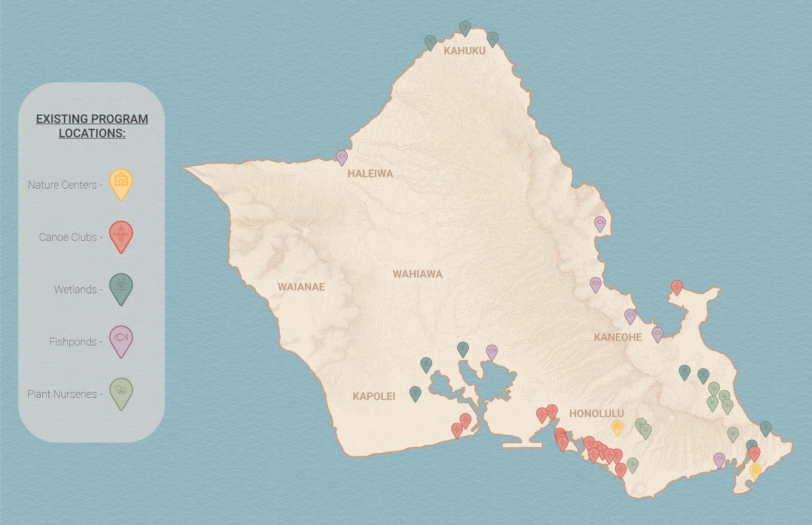Click the Haleiwa map label
This screenshot has width=812, height=525.
tap(370, 174)
